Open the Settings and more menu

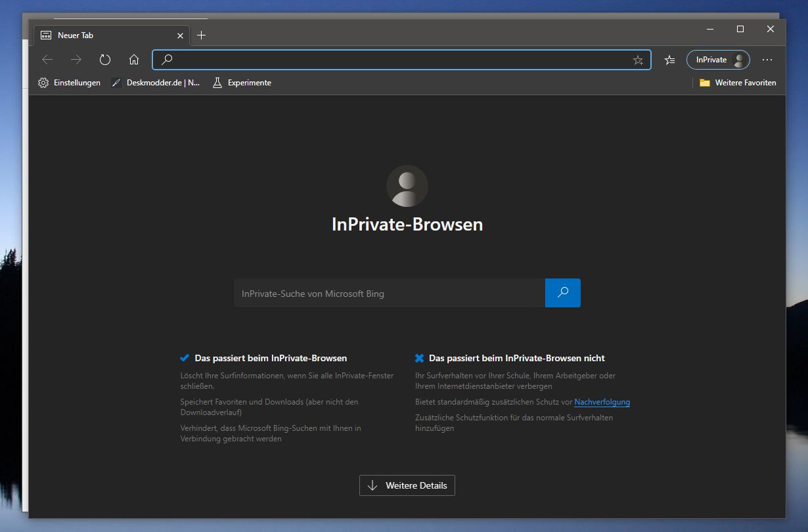(x=767, y=60)
